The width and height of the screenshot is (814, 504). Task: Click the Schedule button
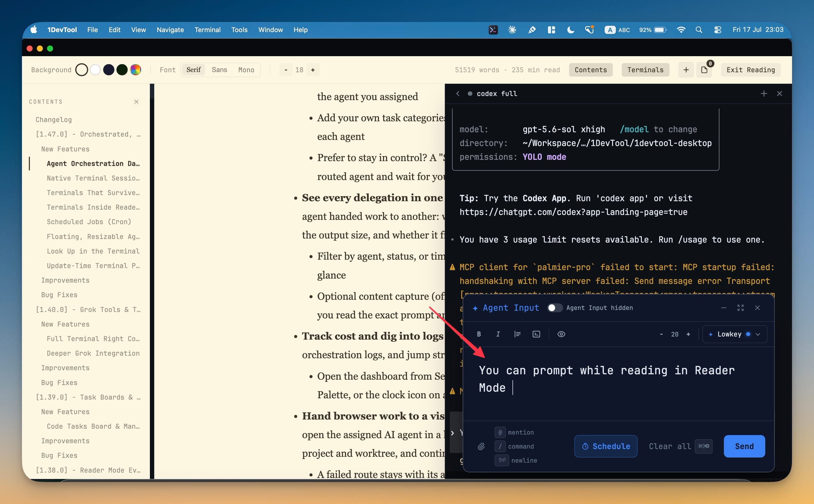[606, 446]
